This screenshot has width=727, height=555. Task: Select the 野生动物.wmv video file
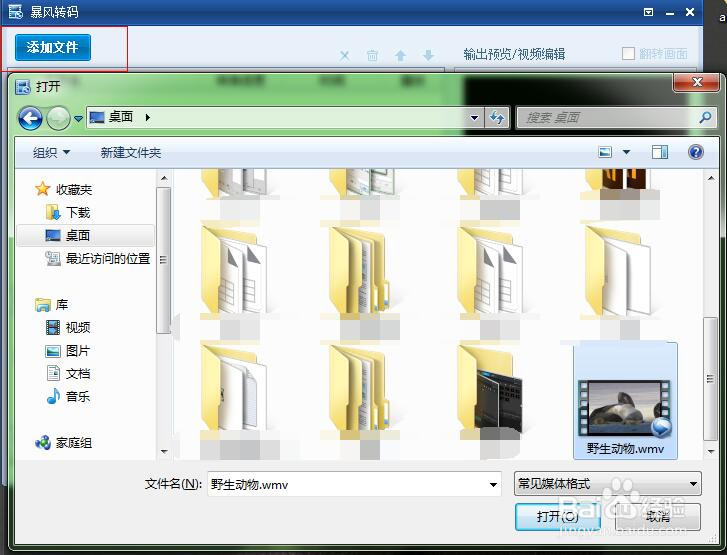tap(625, 401)
